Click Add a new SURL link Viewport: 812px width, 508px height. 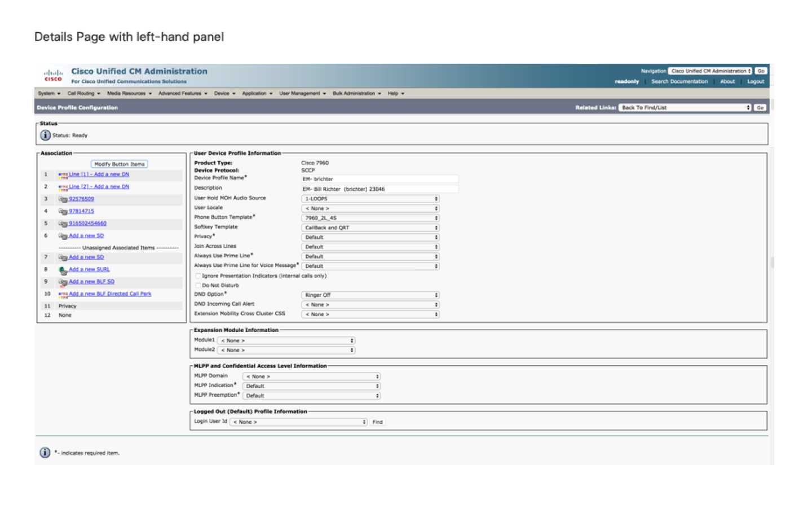pos(89,269)
